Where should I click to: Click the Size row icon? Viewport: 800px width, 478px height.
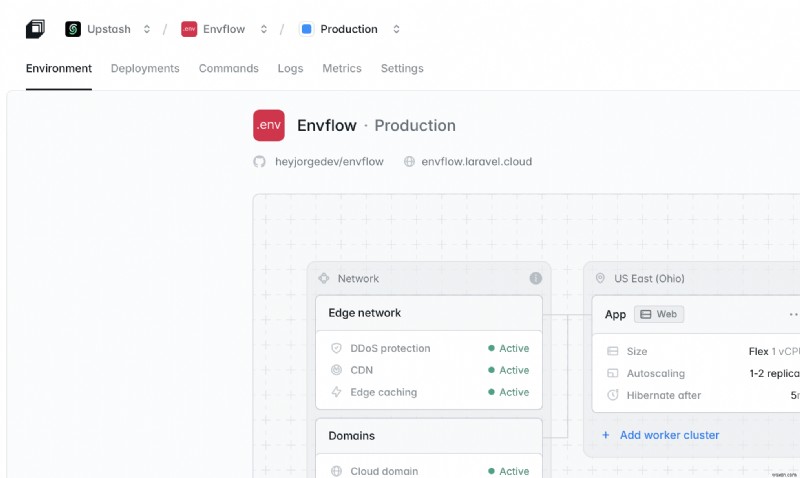tap(613, 351)
